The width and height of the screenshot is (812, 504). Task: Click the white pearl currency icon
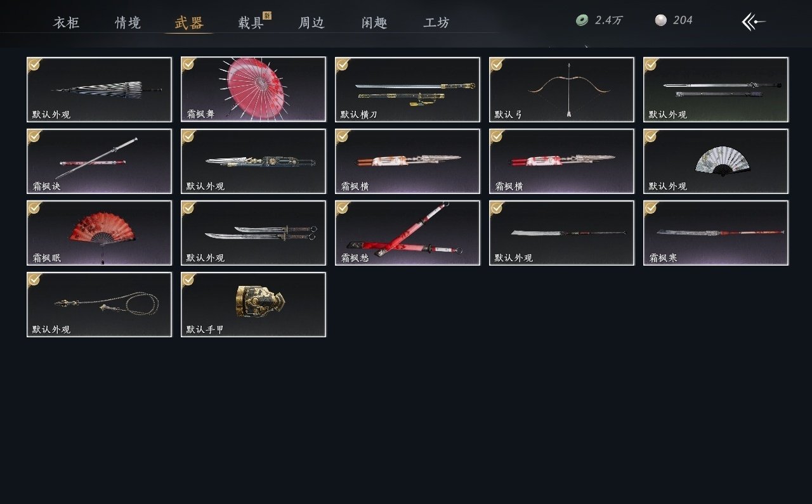point(661,20)
